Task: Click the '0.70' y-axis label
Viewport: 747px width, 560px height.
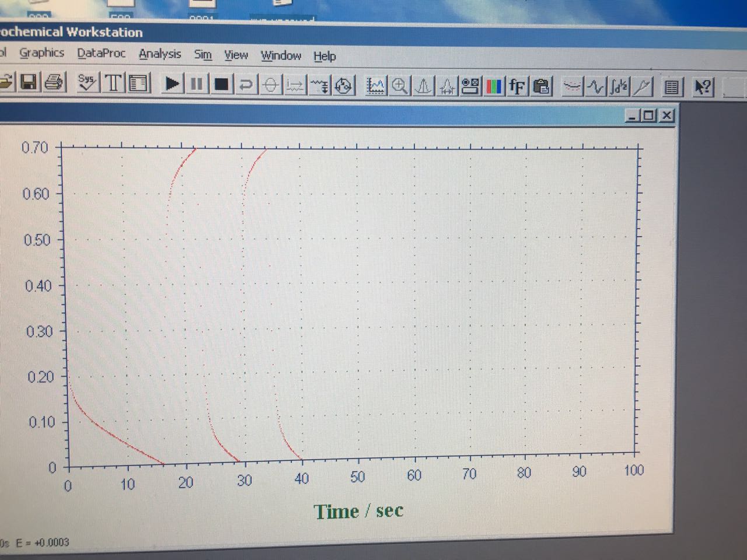Action: tap(35, 147)
